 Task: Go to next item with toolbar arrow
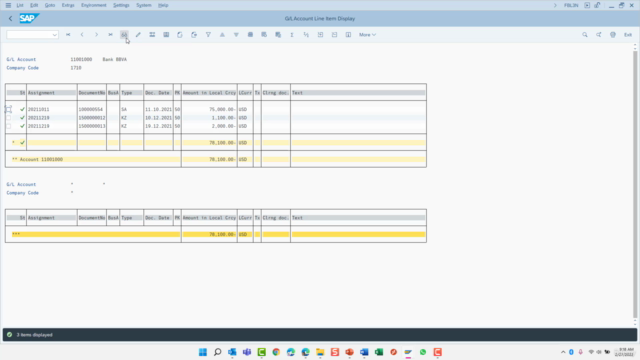click(96, 35)
